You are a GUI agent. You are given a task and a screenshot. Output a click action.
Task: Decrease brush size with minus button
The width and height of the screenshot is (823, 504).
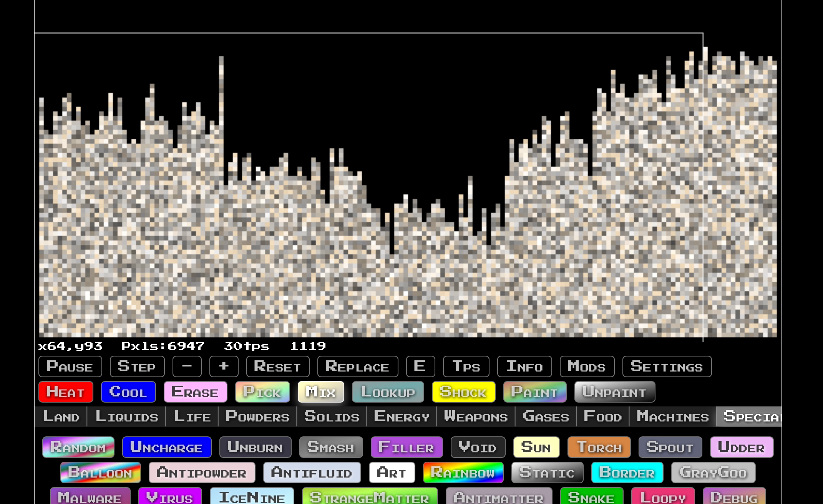coord(187,366)
